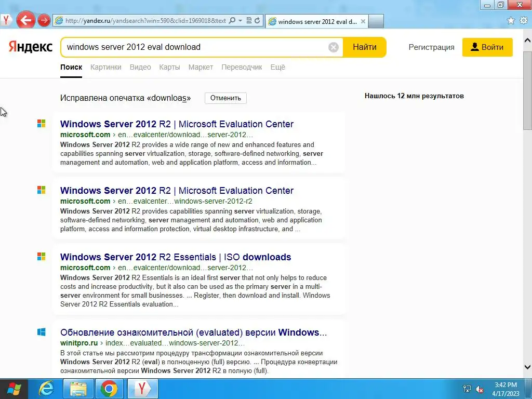Click the Yandex logo icon beside the Back button
The width and height of the screenshot is (532, 399).
click(x=6, y=20)
